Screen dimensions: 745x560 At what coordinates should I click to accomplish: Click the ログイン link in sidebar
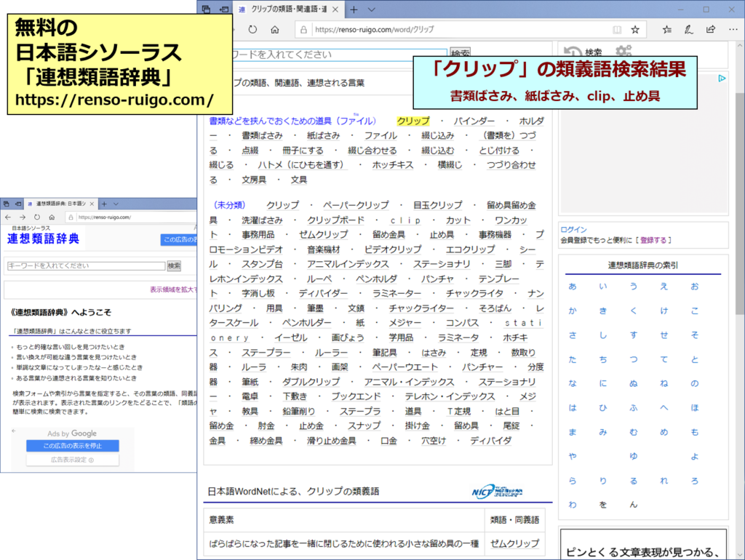click(573, 230)
